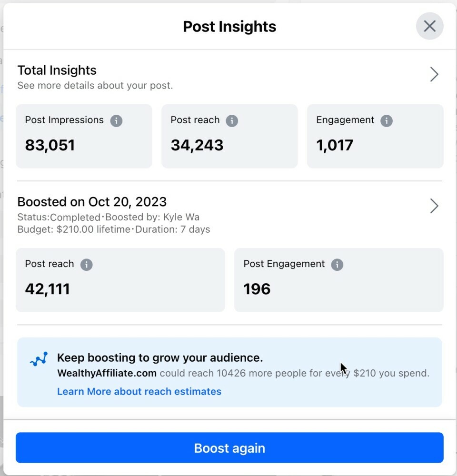457x476 pixels.
Task: Select the Post Impressions 83,051 card
Action: point(84,136)
